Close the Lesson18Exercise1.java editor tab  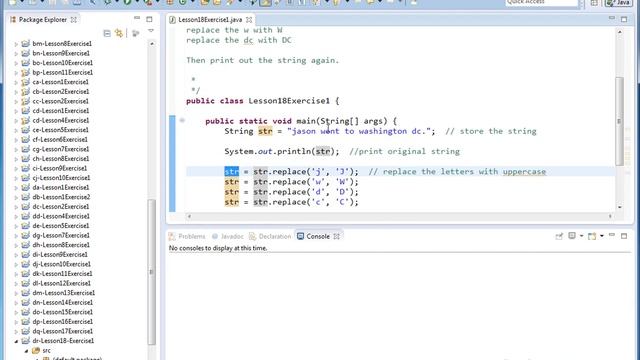click(249, 20)
